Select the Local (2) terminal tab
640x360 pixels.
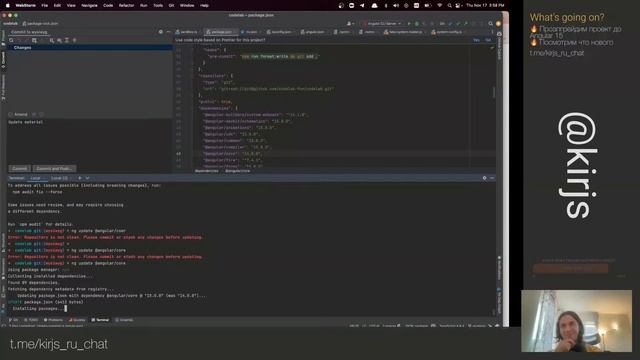coord(61,178)
